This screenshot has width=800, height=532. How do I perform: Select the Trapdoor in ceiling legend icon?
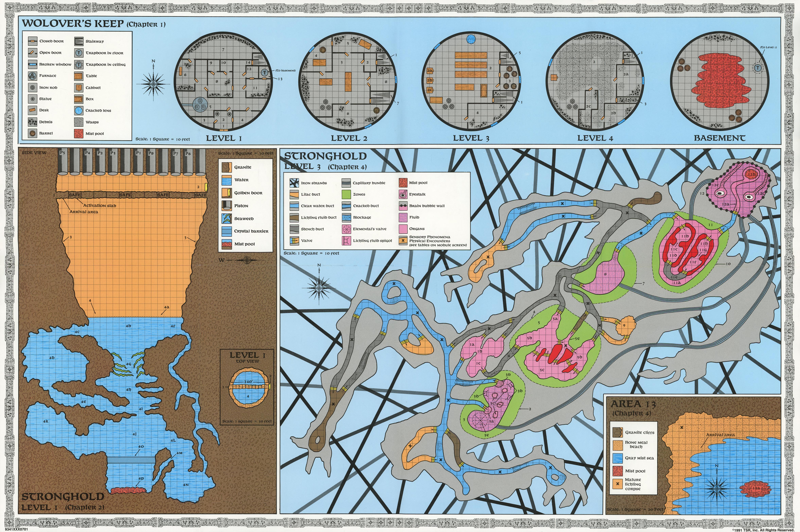tap(79, 65)
